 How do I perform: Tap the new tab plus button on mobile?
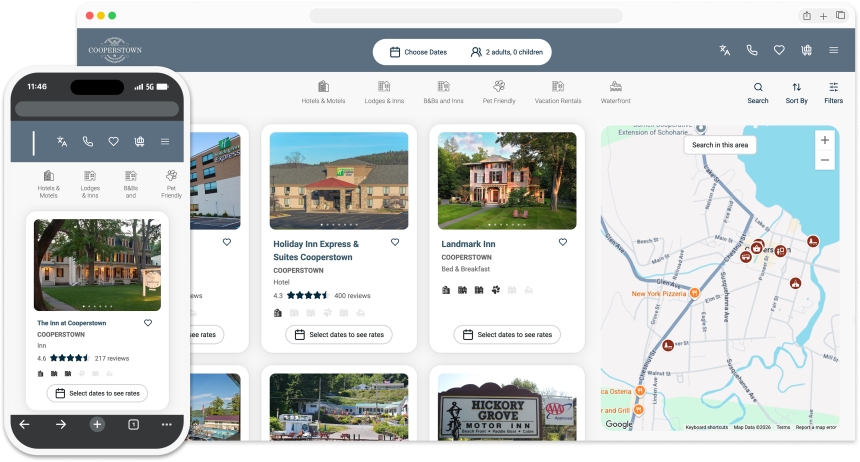coord(97,424)
